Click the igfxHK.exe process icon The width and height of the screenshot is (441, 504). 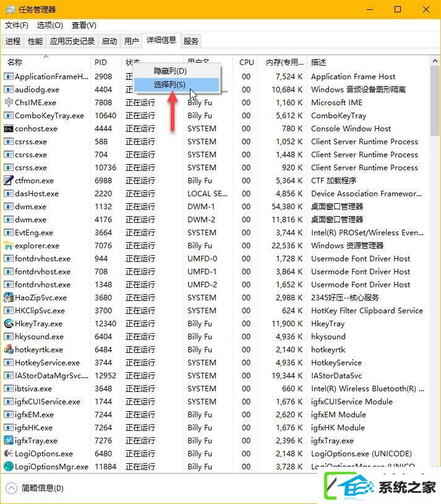point(9,427)
